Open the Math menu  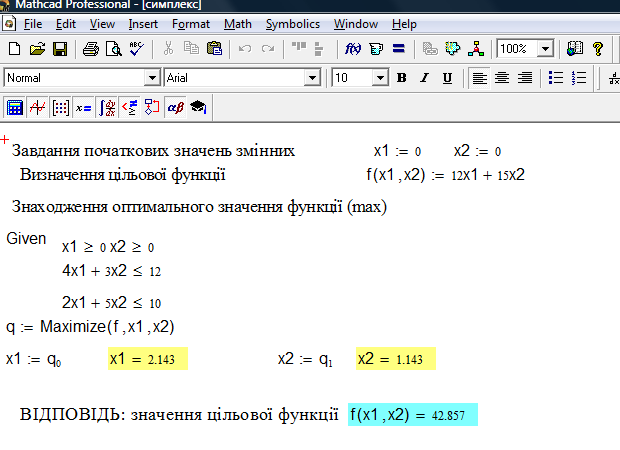click(x=238, y=24)
